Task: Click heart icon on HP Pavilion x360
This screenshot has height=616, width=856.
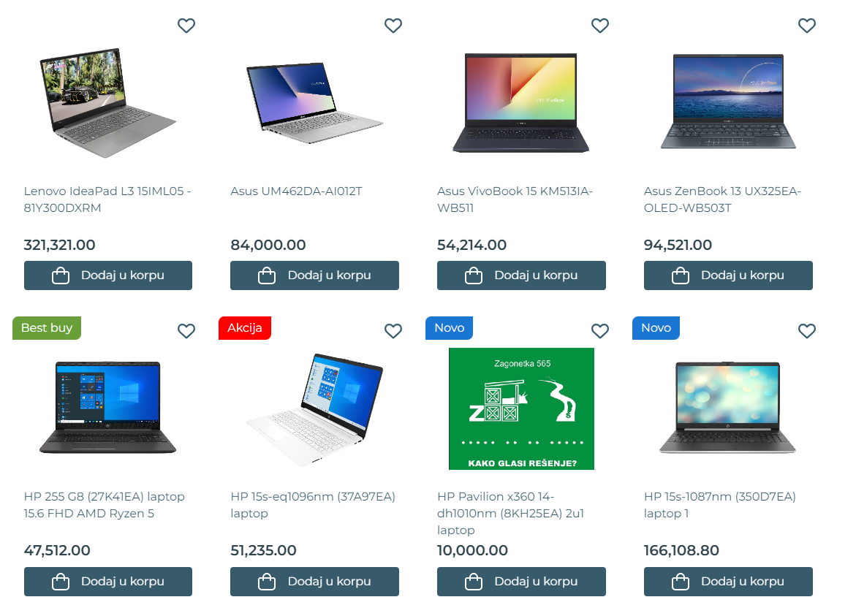Action: pos(600,331)
